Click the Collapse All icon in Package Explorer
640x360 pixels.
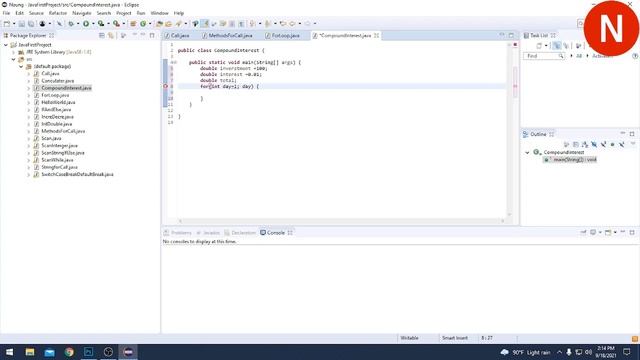pos(102,36)
